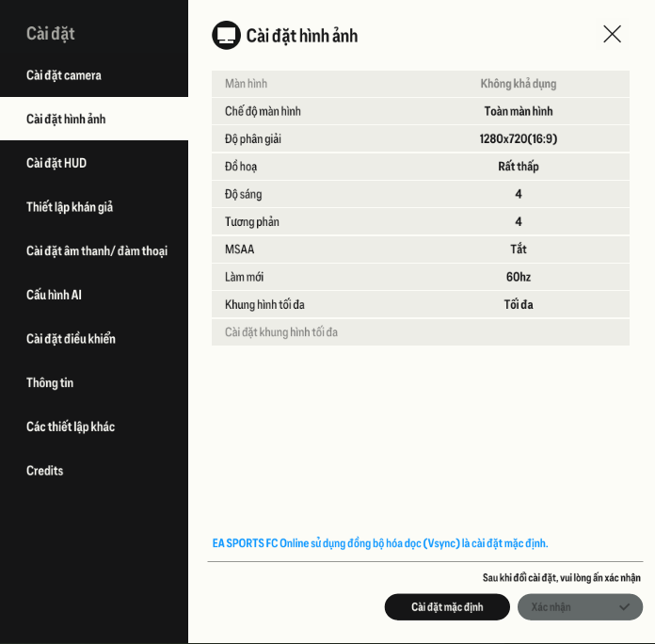Select Cài đặt điều khiển in sidebar
Viewport: 655px width, 644px height.
71,339
